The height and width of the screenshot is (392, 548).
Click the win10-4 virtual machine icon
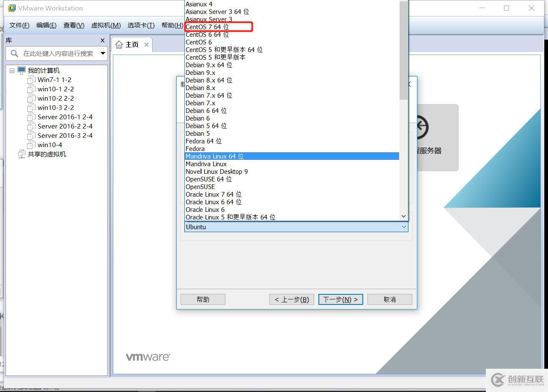[x=31, y=145]
